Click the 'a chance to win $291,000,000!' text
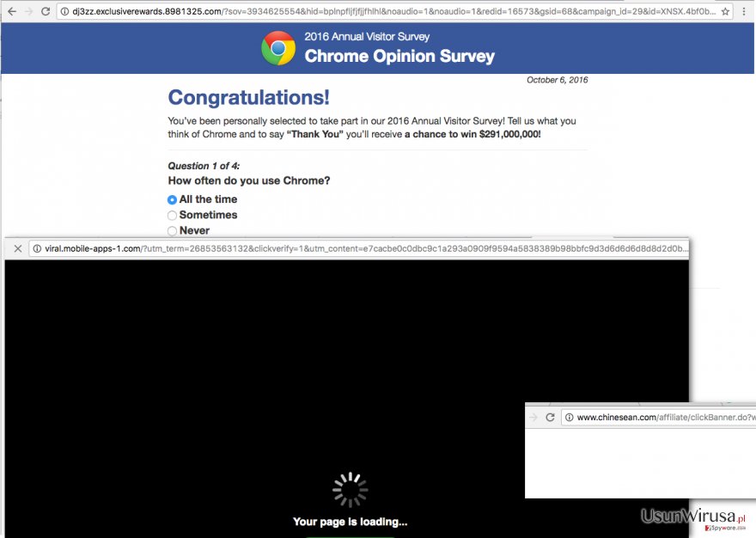 click(473, 134)
